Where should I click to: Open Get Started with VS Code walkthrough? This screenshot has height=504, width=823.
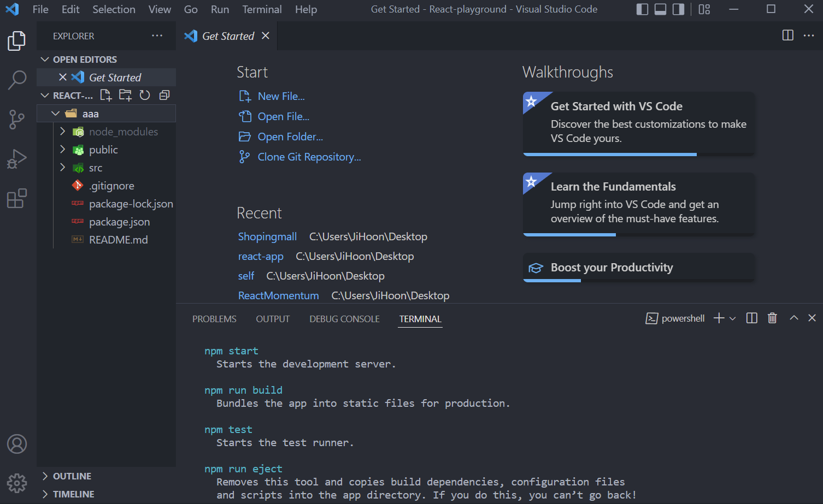639,124
